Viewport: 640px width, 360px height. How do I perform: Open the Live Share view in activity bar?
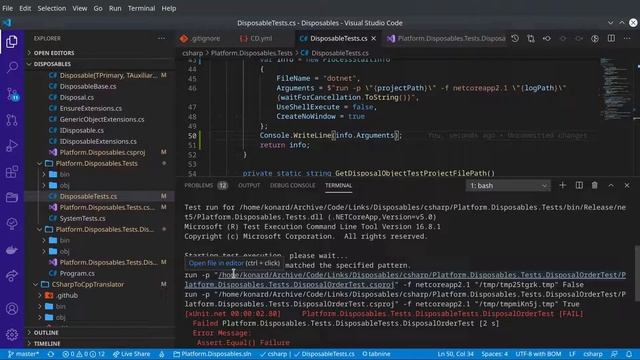(12, 276)
